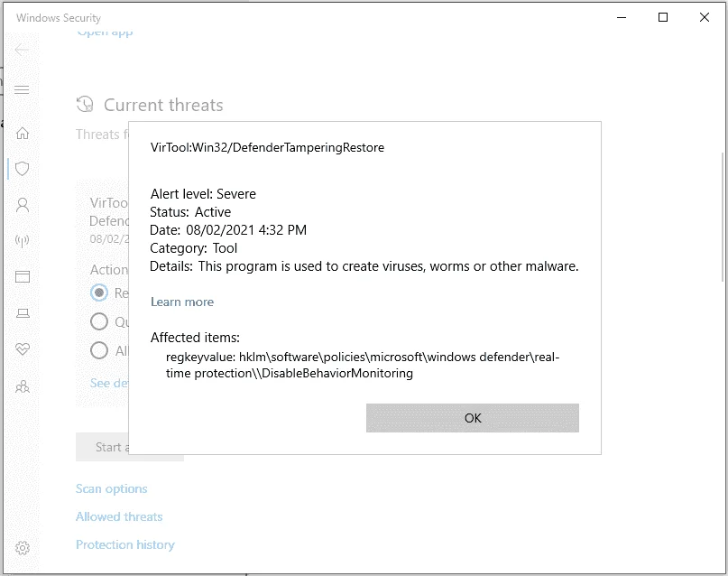Open the Allowed threats link
Image resolution: width=728 pixels, height=576 pixels.
119,516
